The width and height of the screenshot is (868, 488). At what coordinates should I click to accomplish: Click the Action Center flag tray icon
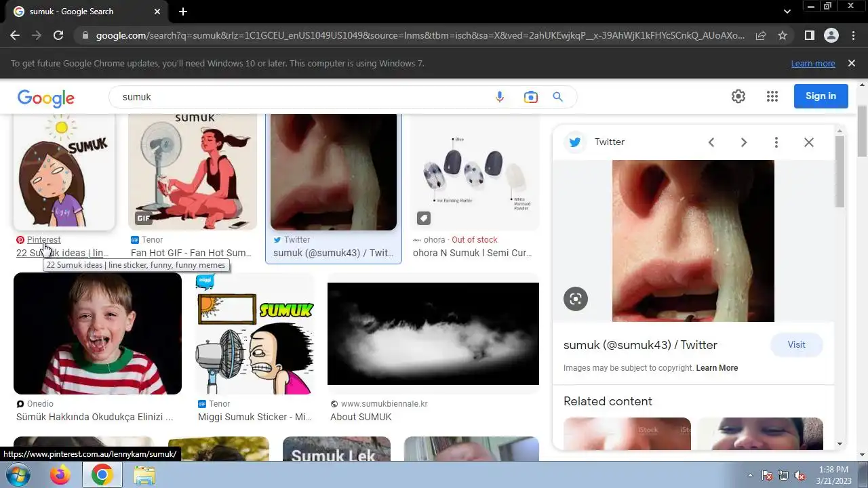click(767, 475)
